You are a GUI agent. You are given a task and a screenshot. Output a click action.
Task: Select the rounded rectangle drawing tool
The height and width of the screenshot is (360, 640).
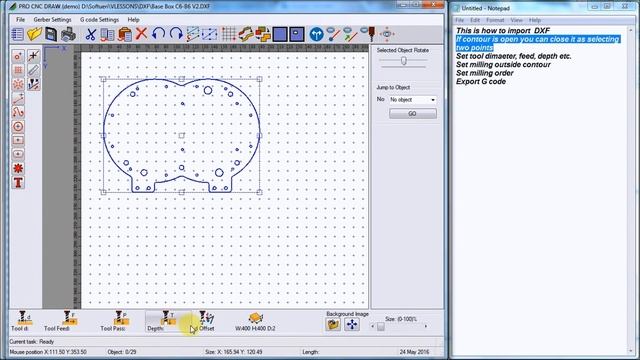tap(18, 154)
